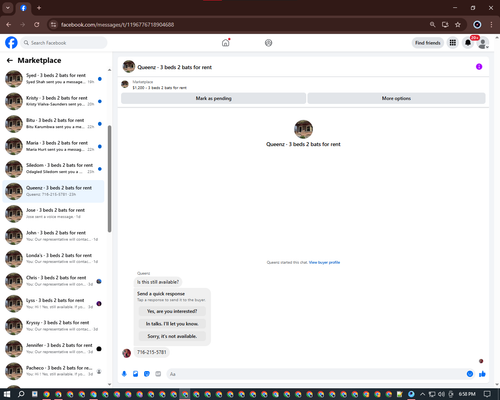Click the message text field Aa
500x400 pixels.
click(x=316, y=374)
